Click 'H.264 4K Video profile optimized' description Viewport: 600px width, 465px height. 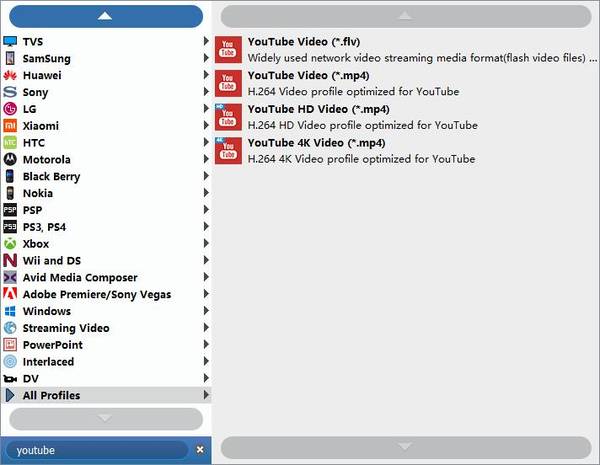click(x=362, y=159)
